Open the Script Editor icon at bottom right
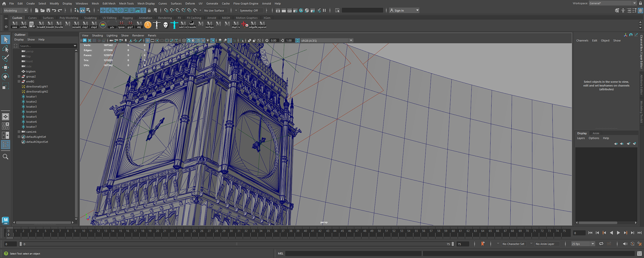Viewport: 644px width, 258px height. 640,254
